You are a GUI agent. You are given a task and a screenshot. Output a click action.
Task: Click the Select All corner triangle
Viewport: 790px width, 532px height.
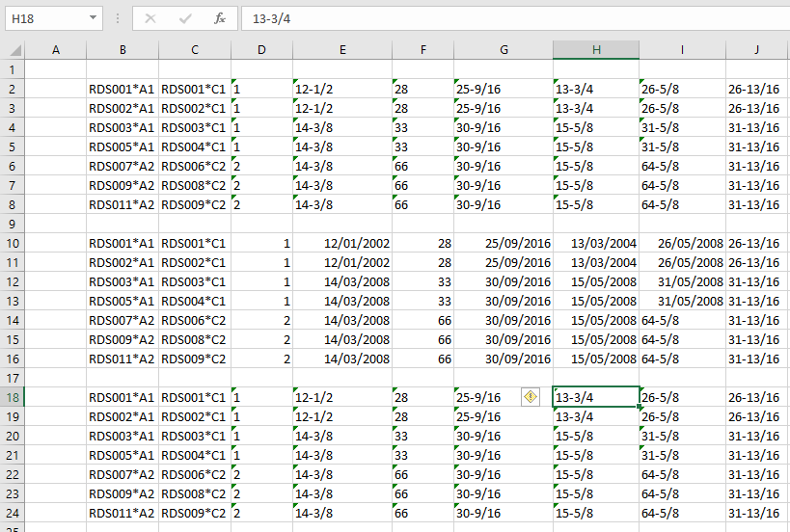[14, 50]
